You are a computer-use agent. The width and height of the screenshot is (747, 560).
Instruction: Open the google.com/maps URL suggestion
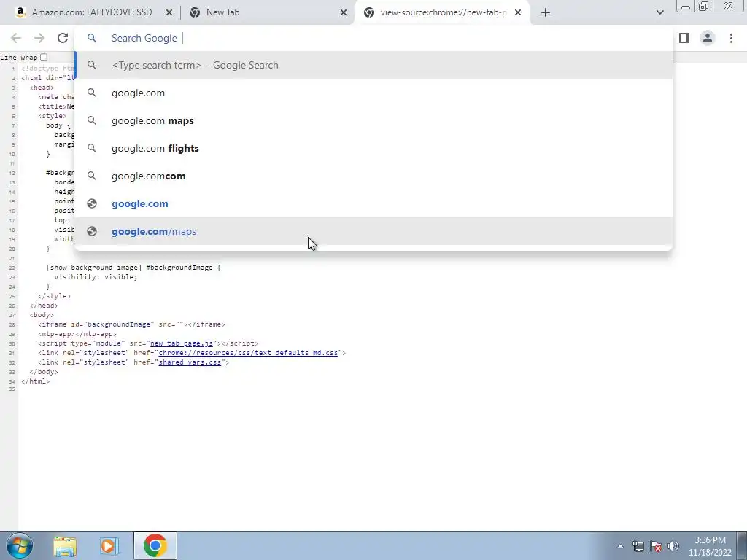[374, 231]
